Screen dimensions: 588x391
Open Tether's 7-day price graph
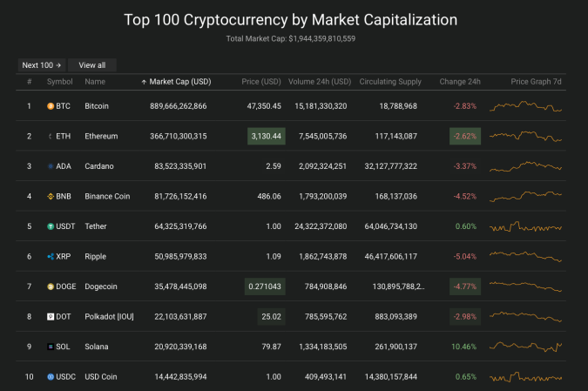pos(525,226)
